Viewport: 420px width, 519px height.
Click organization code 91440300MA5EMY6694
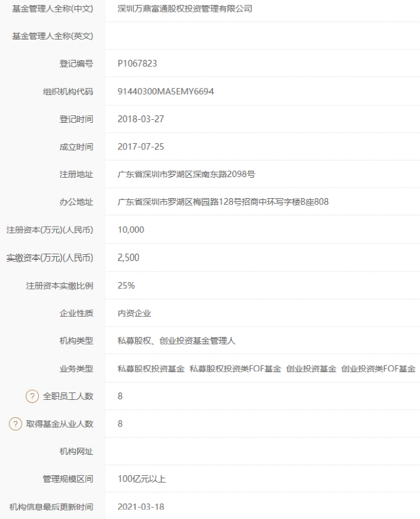pos(165,91)
